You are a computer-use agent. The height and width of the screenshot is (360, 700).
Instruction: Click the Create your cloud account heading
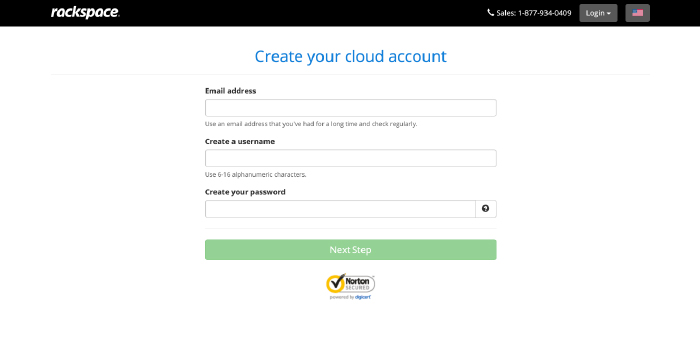click(350, 56)
